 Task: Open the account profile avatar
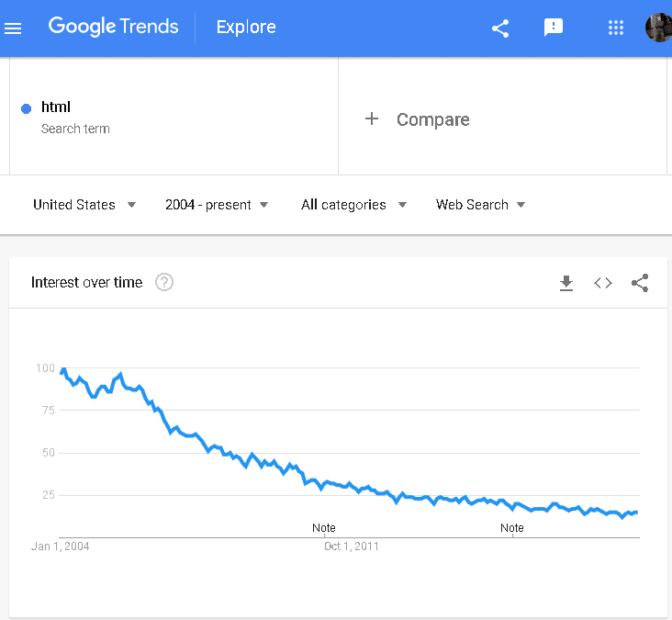pyautogui.click(x=659, y=28)
